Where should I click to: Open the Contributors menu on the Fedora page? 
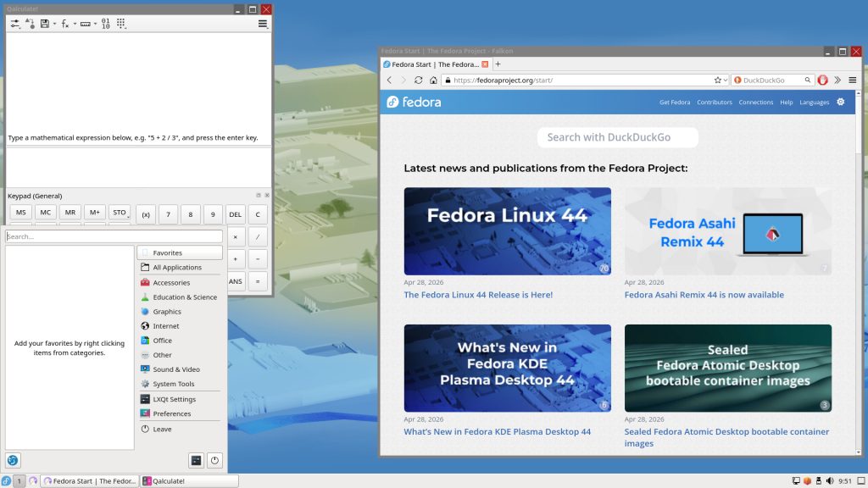pos(715,103)
